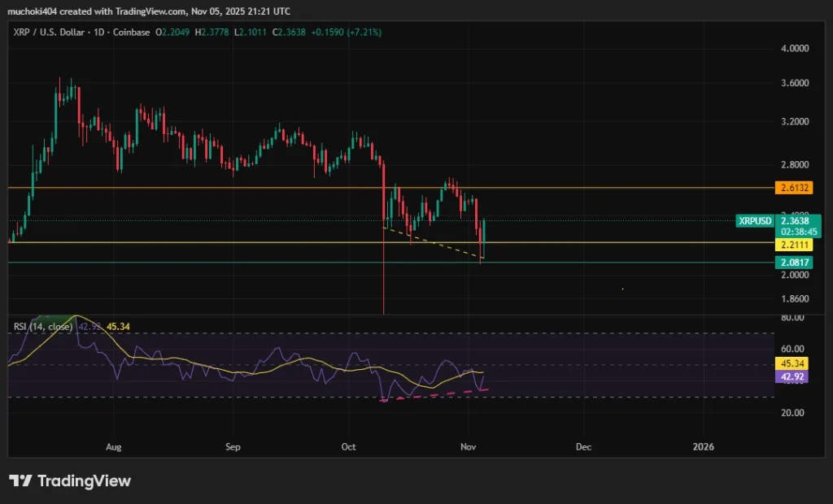Viewport: 833px width, 504px height.
Task: Click the purple RSI value tag 42.92
Action: tap(791, 376)
